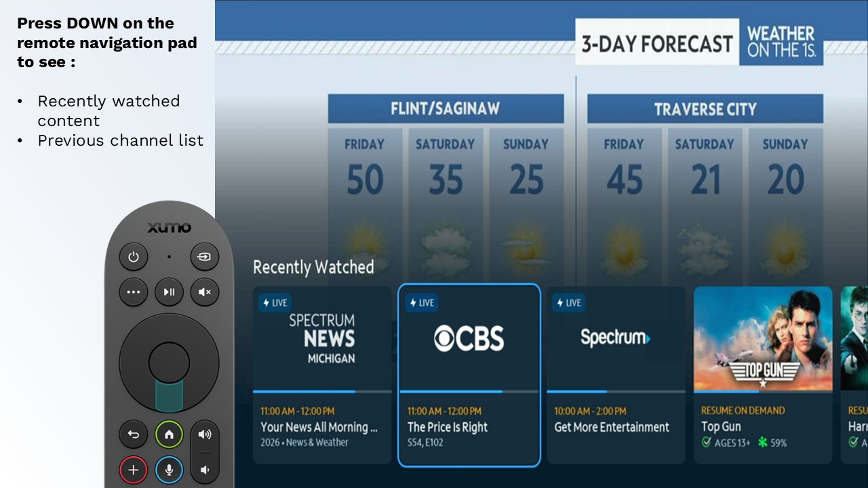This screenshot has height=488, width=868.
Task: Increase volume with the volume up button
Action: coord(204,434)
